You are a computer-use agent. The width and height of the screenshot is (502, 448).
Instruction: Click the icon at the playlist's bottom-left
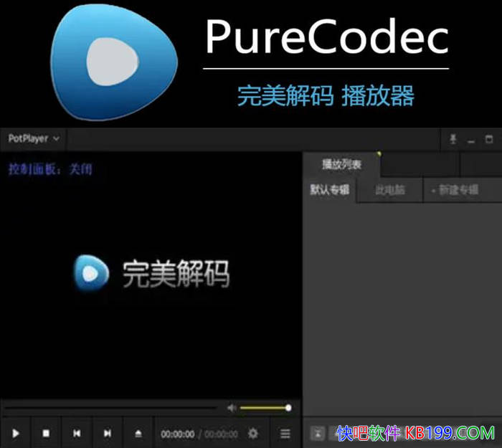click(x=318, y=433)
